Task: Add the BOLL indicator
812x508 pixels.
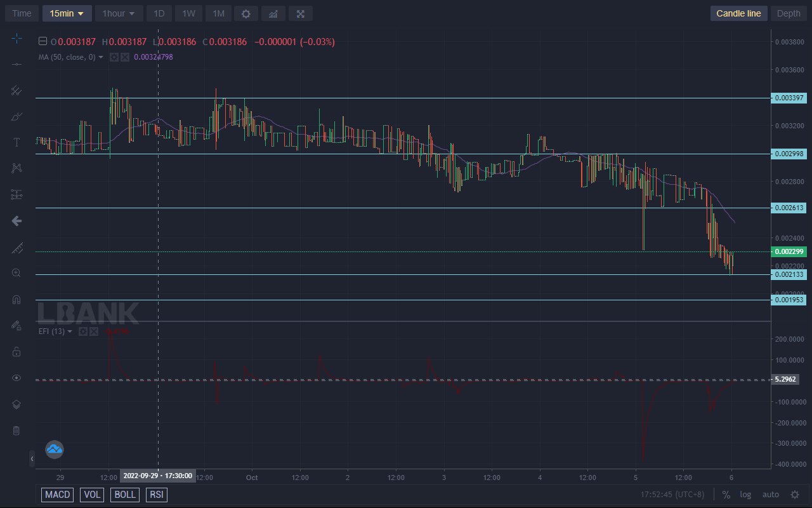Action: click(126, 495)
